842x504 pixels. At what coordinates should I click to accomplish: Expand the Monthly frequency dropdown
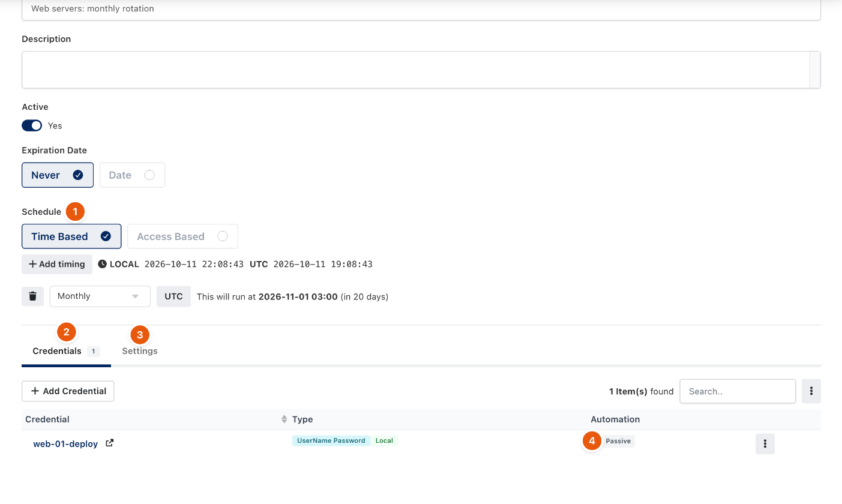click(x=100, y=296)
